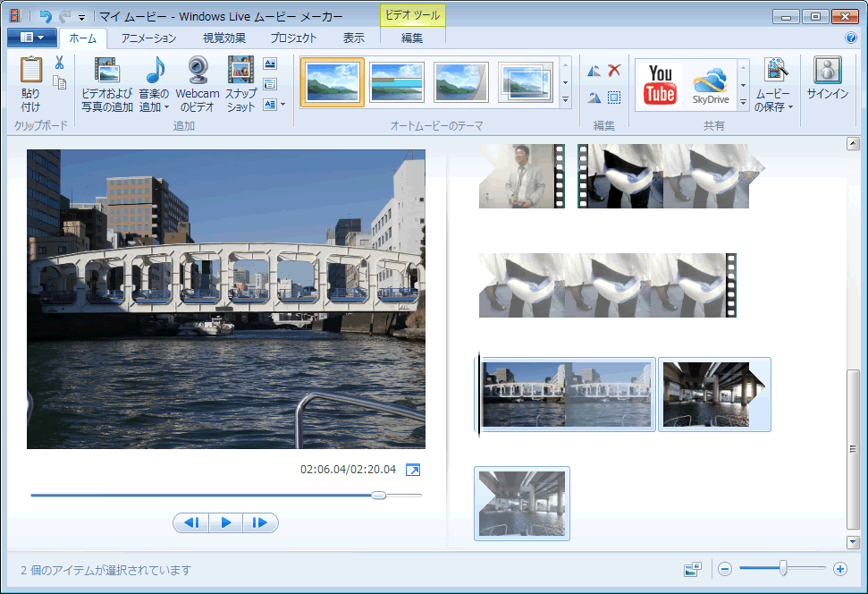Click the storyboard vertical scrollbar thumb
This screenshot has height=594, width=868.
[x=853, y=449]
